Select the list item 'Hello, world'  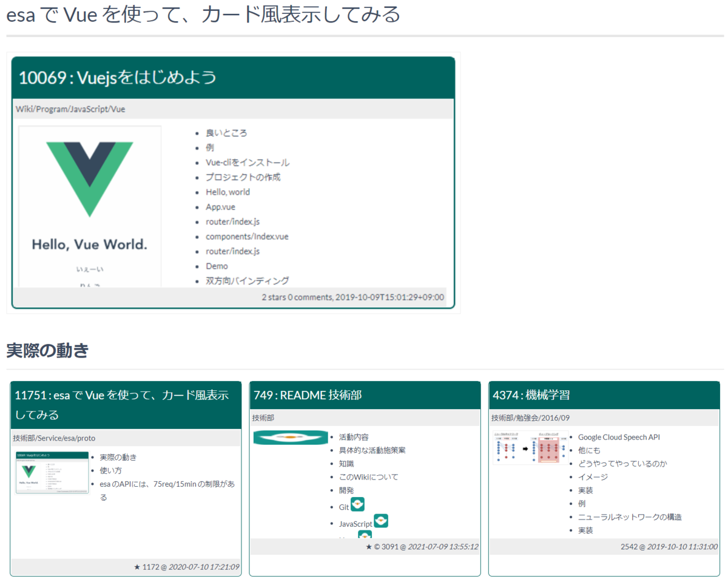[227, 192]
